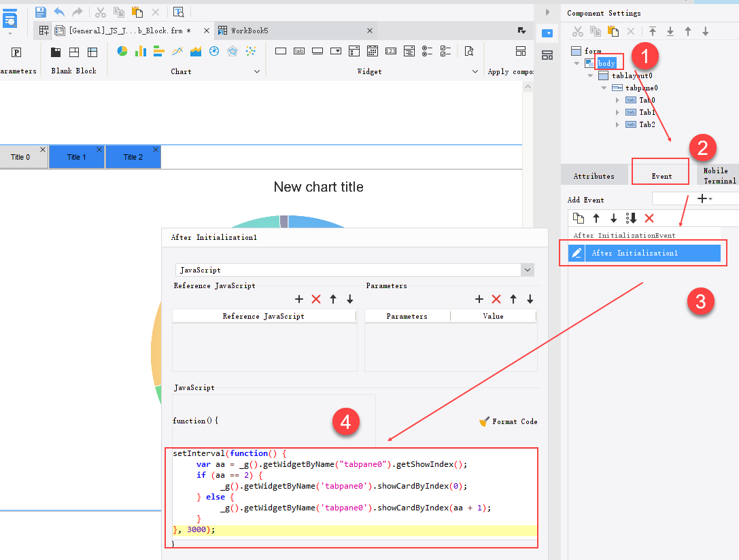Select the body item in the component tree
739x560 pixels.
point(606,63)
